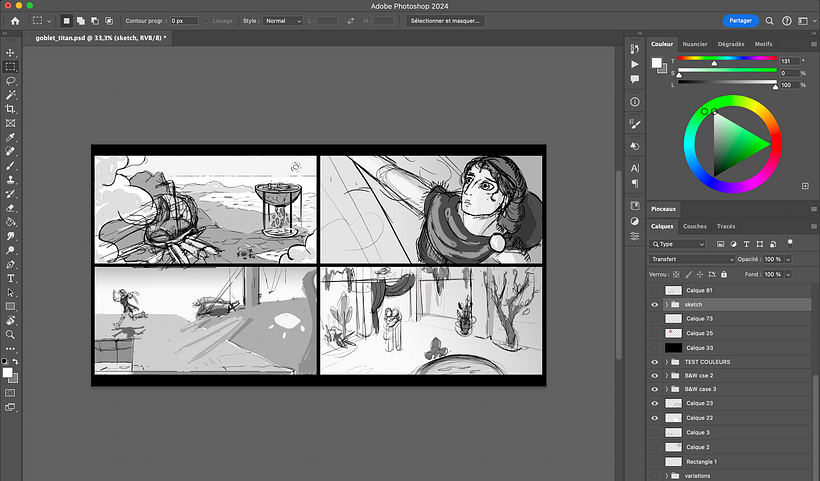
Task: Expand the B&W case 3 group
Action: (666, 389)
